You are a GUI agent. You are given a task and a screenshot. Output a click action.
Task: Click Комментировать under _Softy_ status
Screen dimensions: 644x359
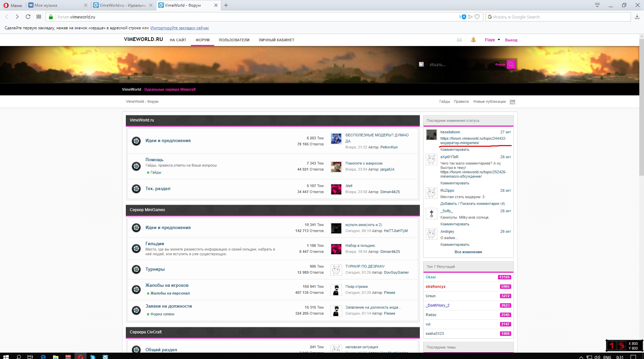click(455, 224)
